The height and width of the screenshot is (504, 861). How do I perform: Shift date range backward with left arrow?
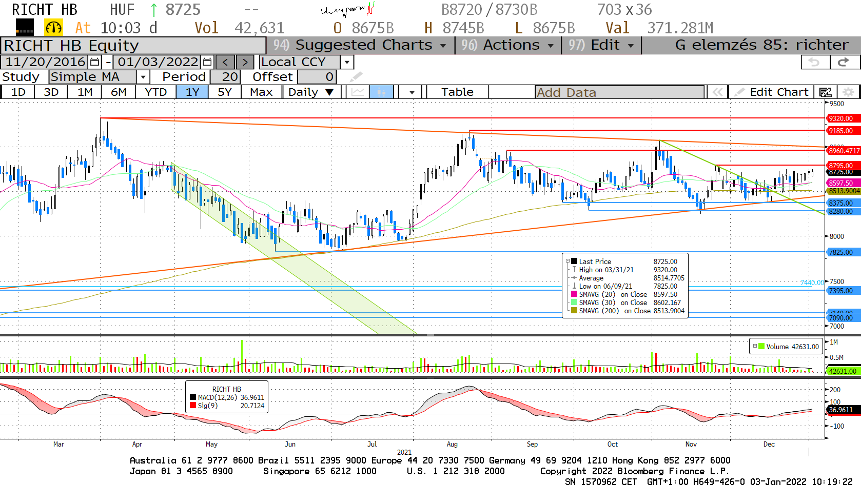[225, 62]
